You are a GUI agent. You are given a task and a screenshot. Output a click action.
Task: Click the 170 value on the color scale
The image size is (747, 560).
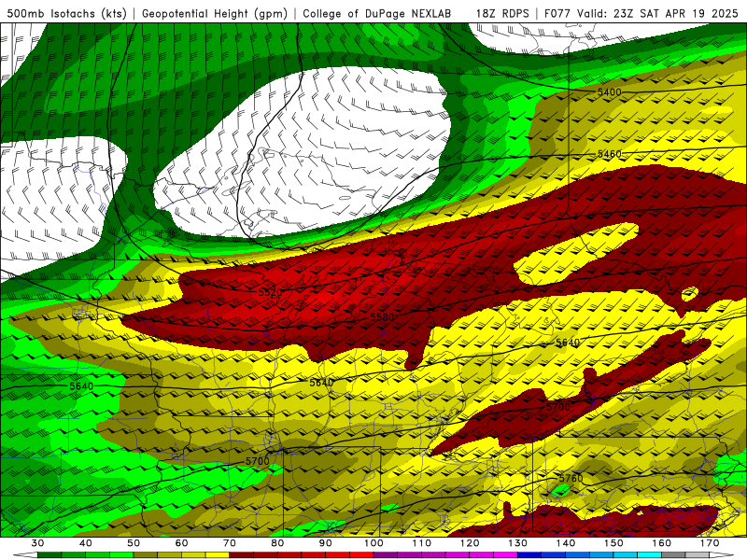point(710,543)
